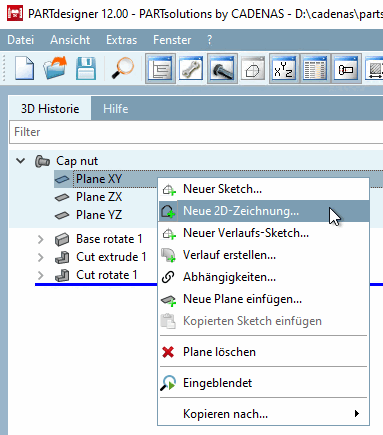Viewport: 383px width, 435px height.
Task: Click the 3D cube view window icon
Action: (253, 69)
